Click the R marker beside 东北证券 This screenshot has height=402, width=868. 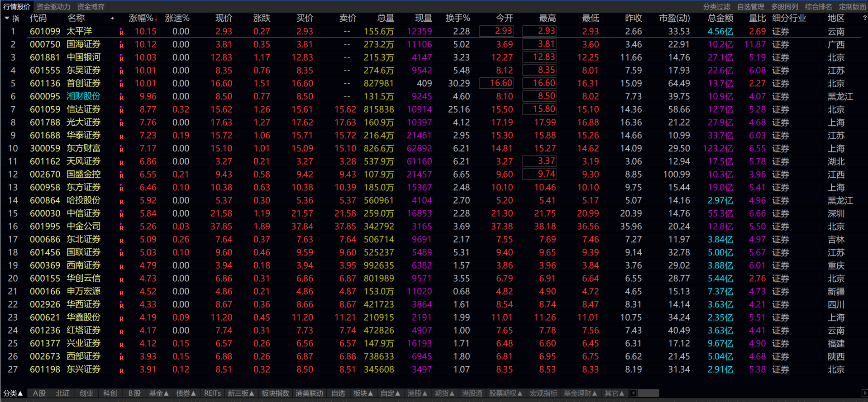click(121, 241)
